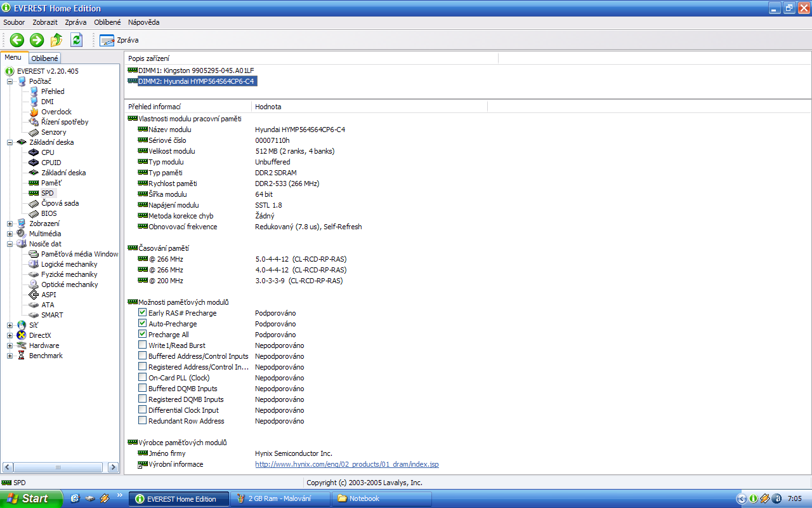Expand the Síť tree node
Image resolution: width=812 pixels, height=508 pixels.
(10, 325)
